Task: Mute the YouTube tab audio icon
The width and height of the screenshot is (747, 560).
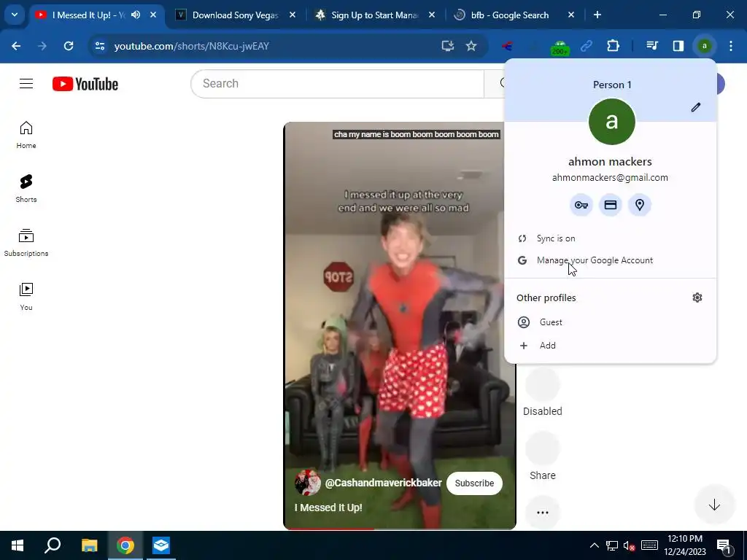Action: pos(136,15)
